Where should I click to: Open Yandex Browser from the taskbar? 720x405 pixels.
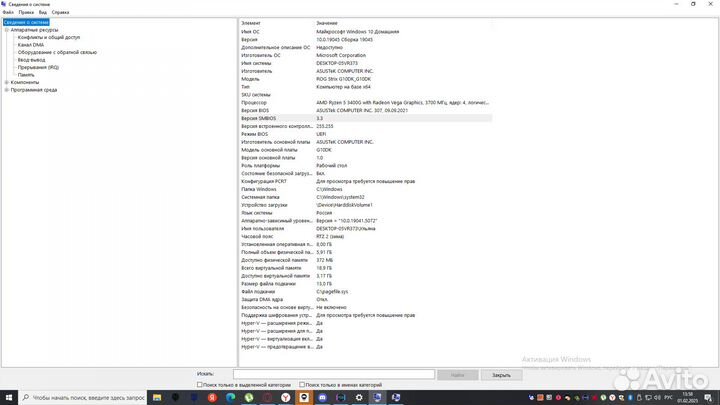286,398
